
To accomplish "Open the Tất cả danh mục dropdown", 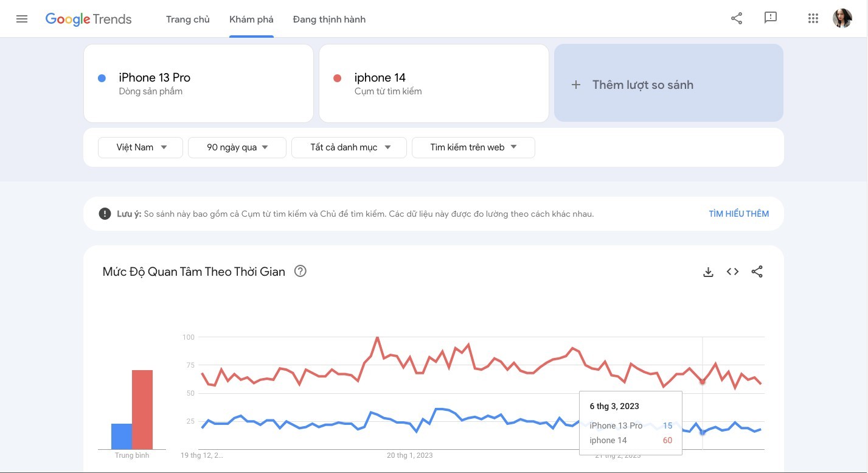I will click(349, 147).
